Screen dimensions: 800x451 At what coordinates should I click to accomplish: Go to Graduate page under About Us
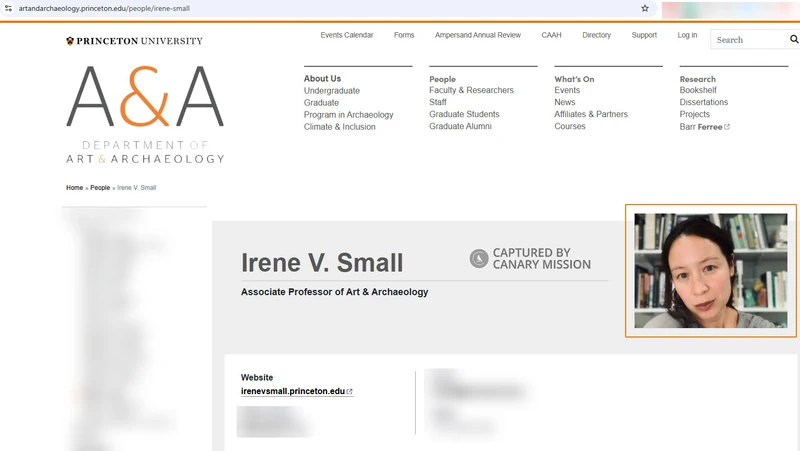321,103
